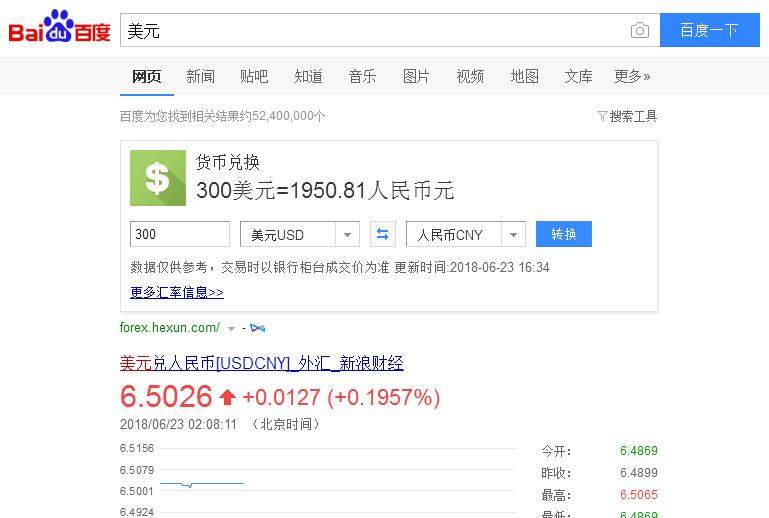Click the chart axis label 6.5001
Viewport: 769px width, 518px height.
pyautogui.click(x=137, y=491)
